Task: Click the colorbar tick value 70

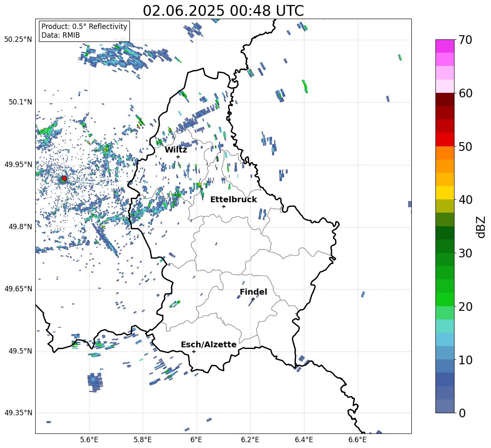Action: 465,40
